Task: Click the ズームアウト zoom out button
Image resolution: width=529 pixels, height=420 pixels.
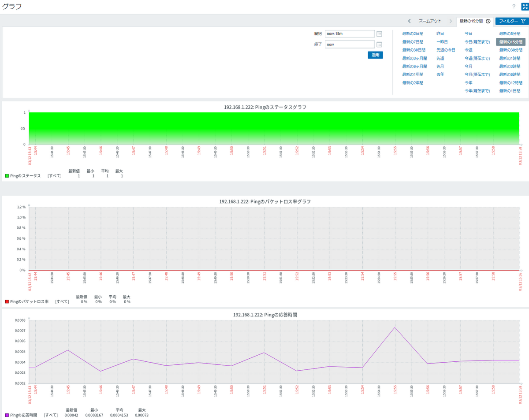Action: (x=430, y=21)
